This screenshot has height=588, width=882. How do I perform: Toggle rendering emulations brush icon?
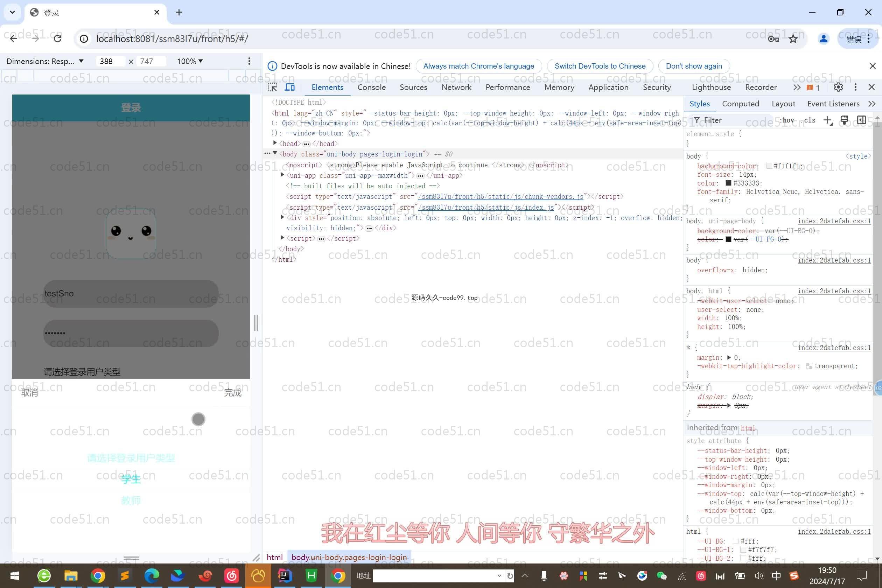coord(844,120)
